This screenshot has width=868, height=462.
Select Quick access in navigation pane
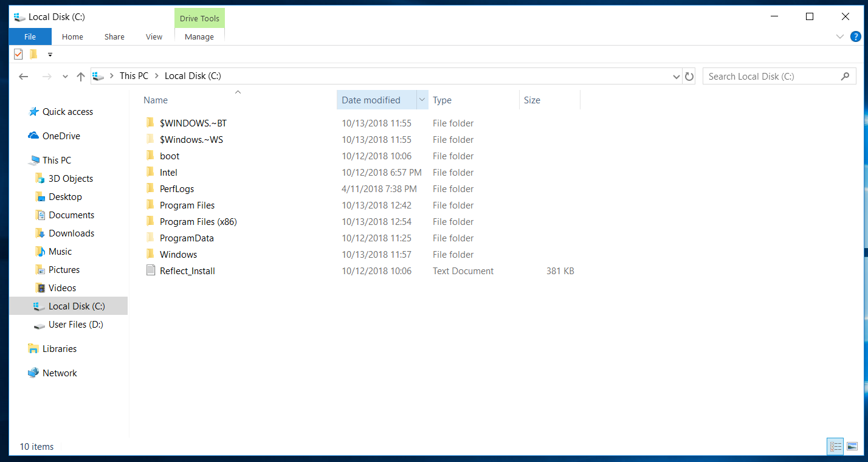tap(67, 112)
